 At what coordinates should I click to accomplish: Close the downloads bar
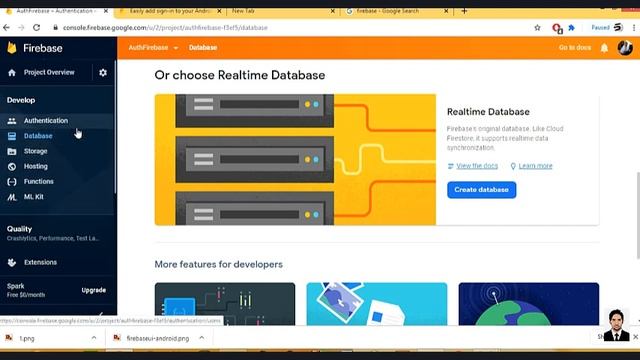tap(636, 337)
